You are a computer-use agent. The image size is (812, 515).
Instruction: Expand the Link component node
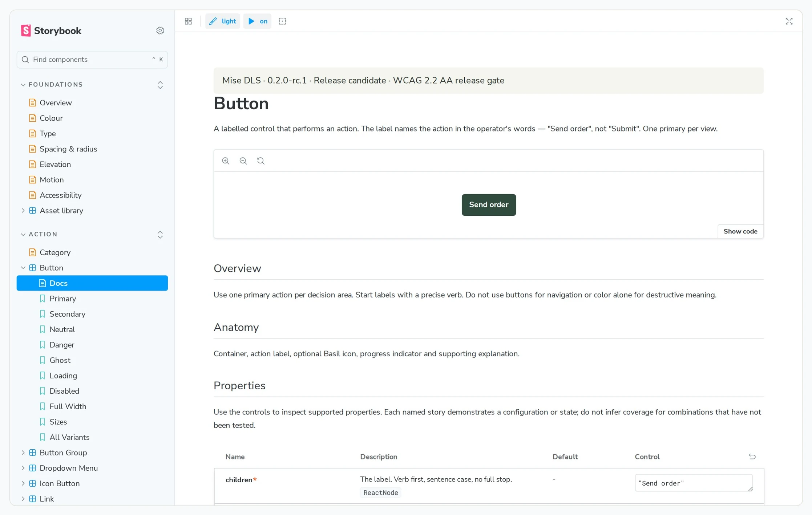point(23,499)
